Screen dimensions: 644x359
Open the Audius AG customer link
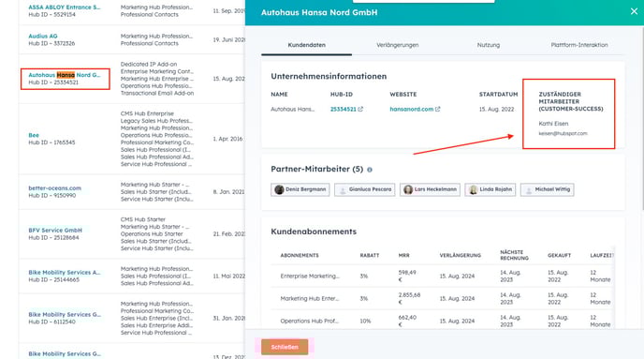(x=43, y=36)
